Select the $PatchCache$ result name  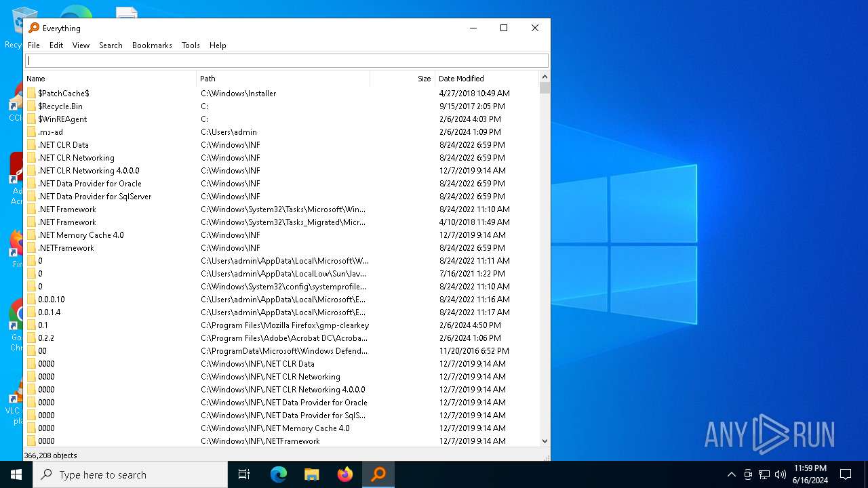point(64,94)
